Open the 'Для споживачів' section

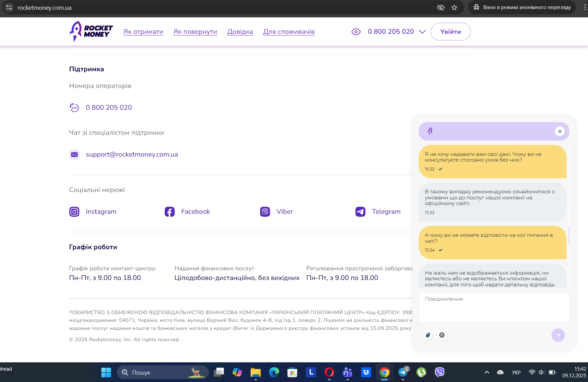[x=289, y=32]
